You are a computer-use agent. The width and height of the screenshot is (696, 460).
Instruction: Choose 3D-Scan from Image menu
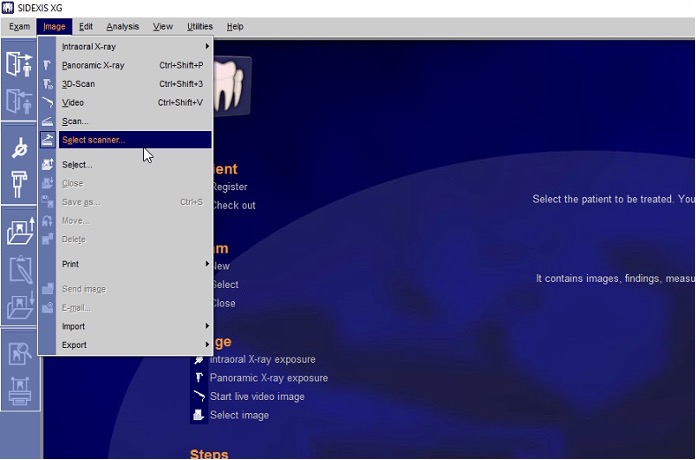[135, 84]
